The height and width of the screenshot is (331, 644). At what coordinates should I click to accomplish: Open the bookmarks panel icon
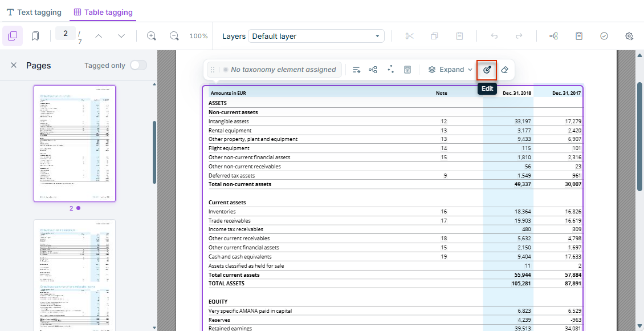tap(35, 36)
